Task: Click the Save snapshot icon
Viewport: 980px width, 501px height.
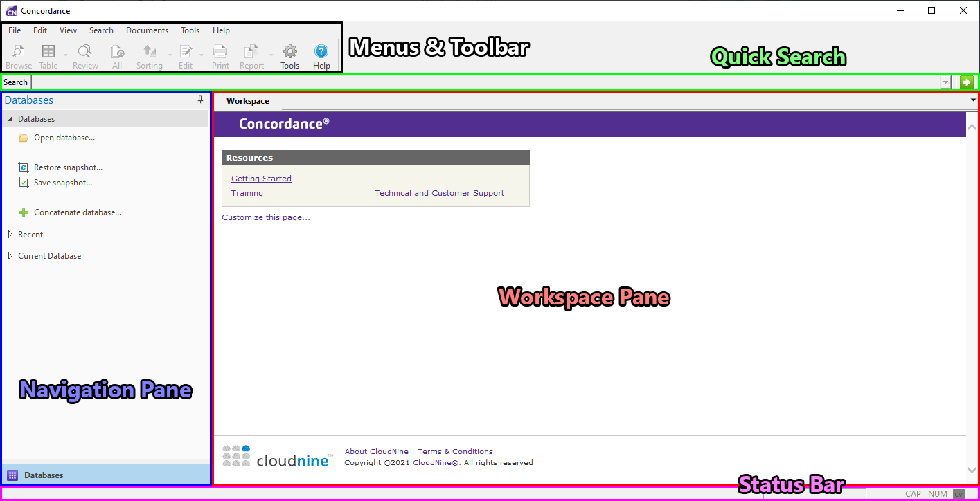Action: coord(24,183)
